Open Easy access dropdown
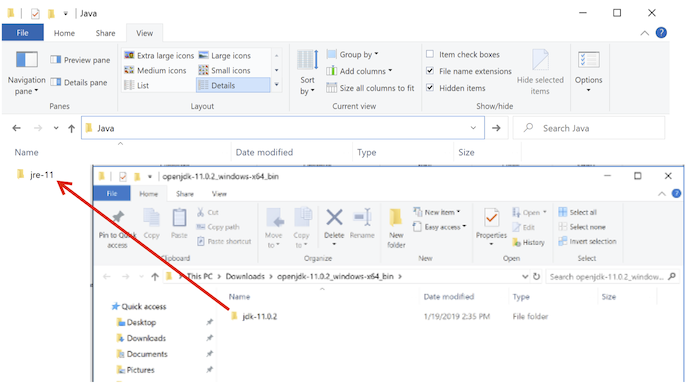 point(439,227)
